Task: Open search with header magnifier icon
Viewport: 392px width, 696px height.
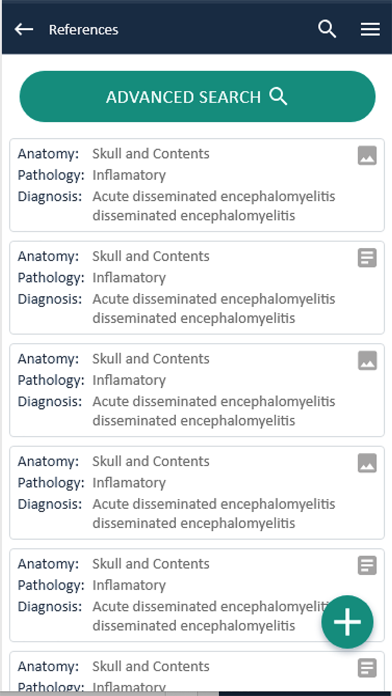Action: (x=327, y=29)
